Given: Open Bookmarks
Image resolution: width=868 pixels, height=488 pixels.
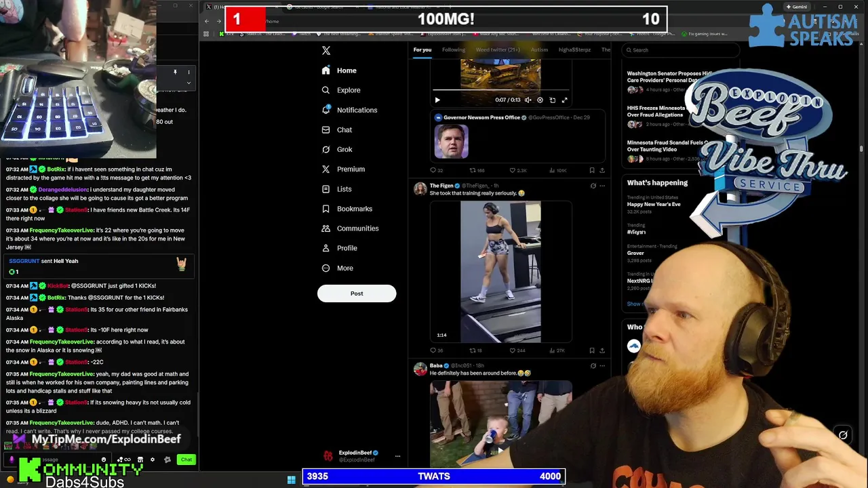Looking at the screenshot, I should (347, 209).
